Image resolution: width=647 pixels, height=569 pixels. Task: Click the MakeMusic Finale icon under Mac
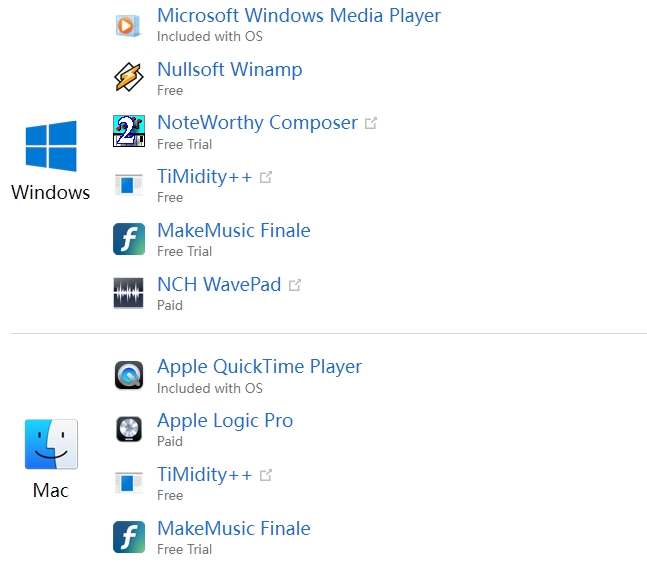(x=129, y=537)
